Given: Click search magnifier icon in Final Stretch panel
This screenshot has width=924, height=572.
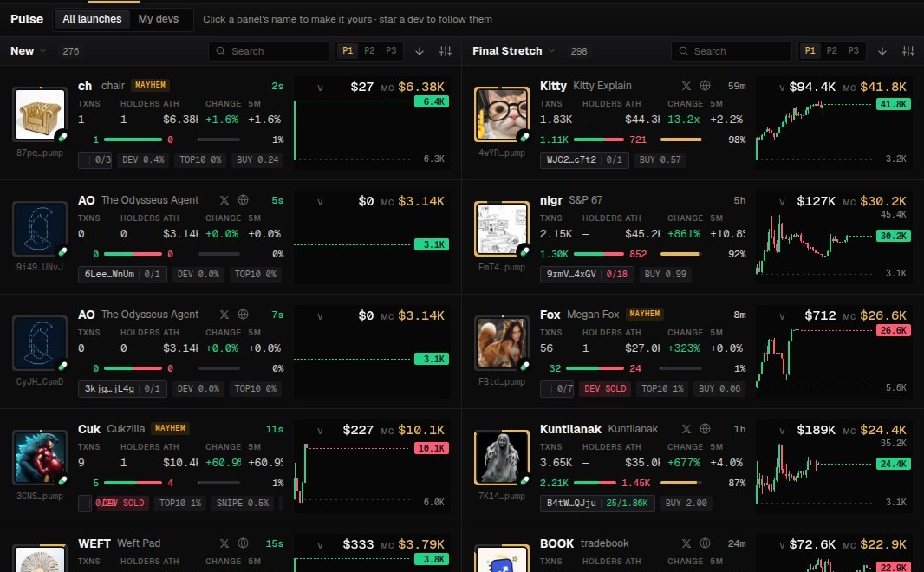Looking at the screenshot, I should coord(683,51).
